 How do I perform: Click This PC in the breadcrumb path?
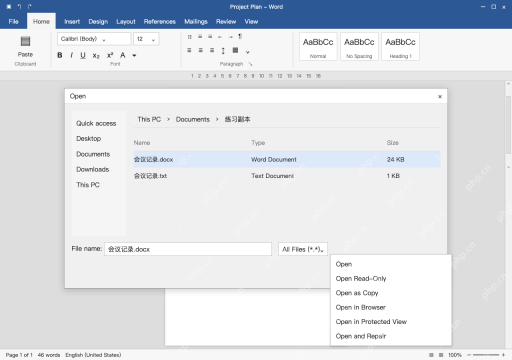[x=149, y=119]
